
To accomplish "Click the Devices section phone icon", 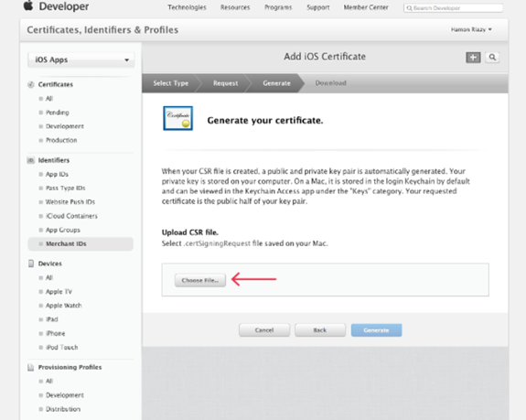I will tap(31, 264).
